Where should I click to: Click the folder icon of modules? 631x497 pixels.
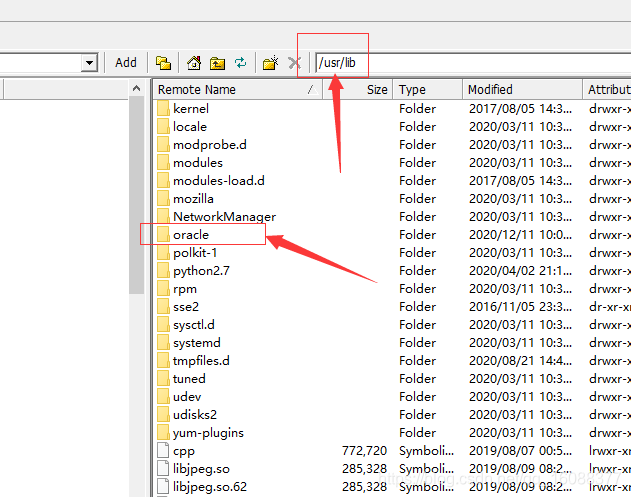point(163,163)
